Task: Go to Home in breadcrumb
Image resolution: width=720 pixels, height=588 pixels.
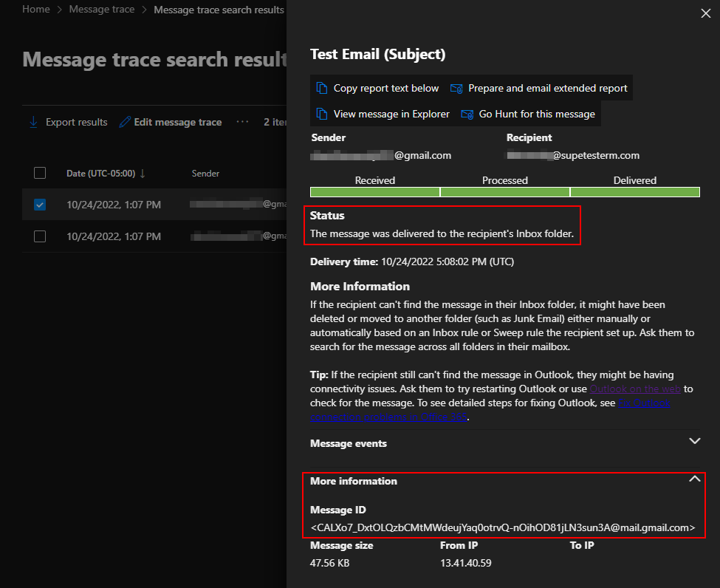Action: [x=36, y=10]
